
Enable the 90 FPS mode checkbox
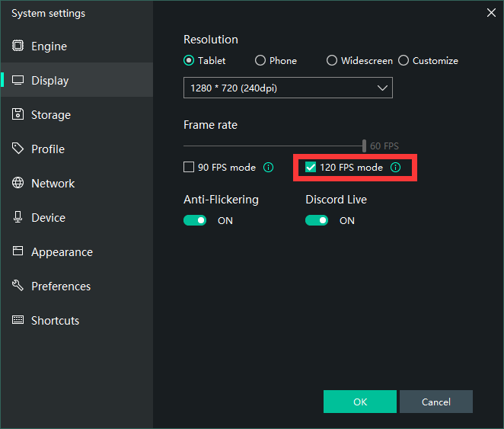[x=189, y=168]
